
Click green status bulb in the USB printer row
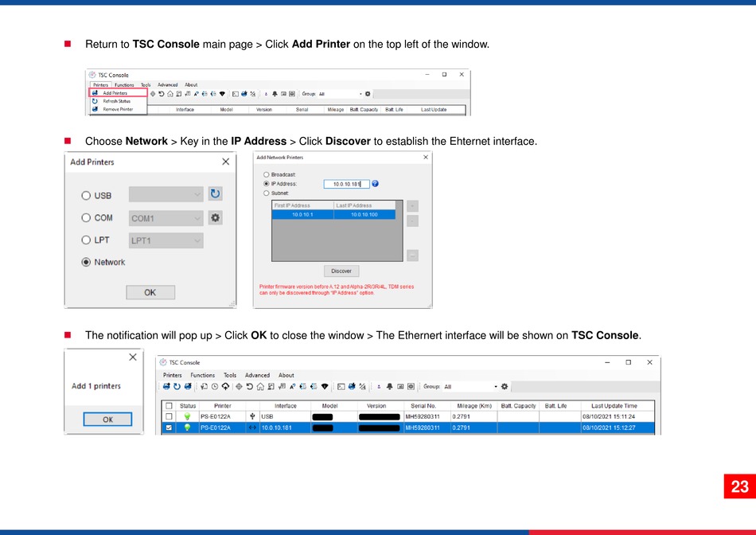(x=187, y=416)
